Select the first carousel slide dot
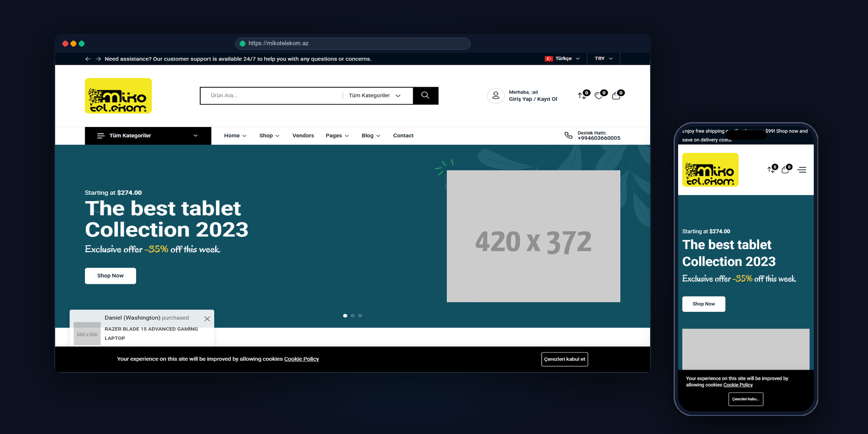Screen dimensions: 868x434 coord(345,316)
